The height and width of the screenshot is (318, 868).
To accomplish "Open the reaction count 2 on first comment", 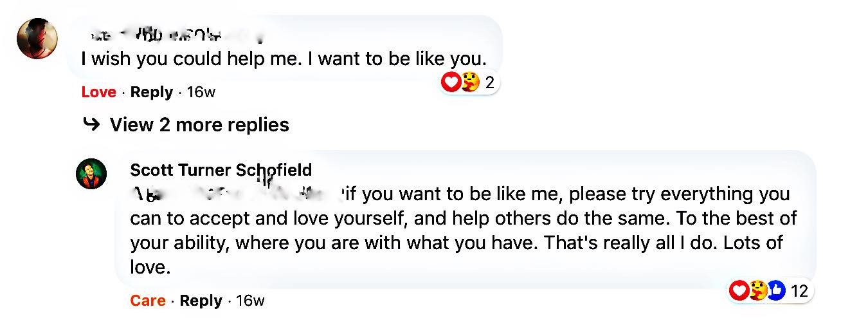I will pos(489,82).
